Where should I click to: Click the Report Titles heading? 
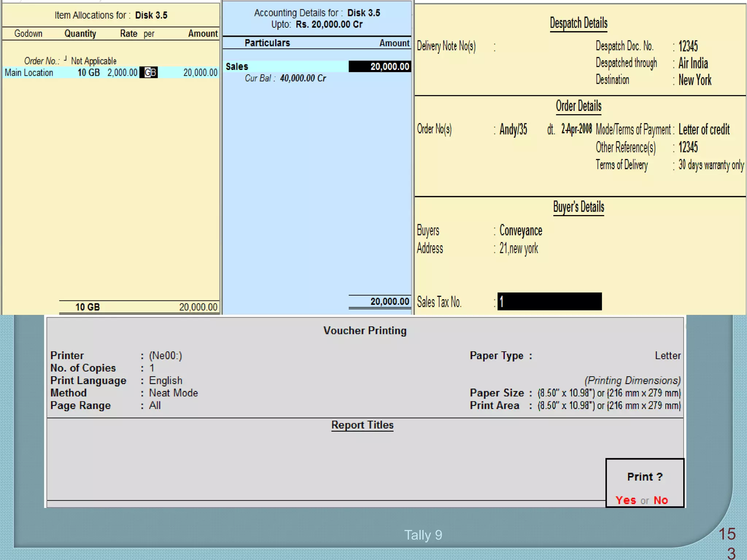click(362, 425)
